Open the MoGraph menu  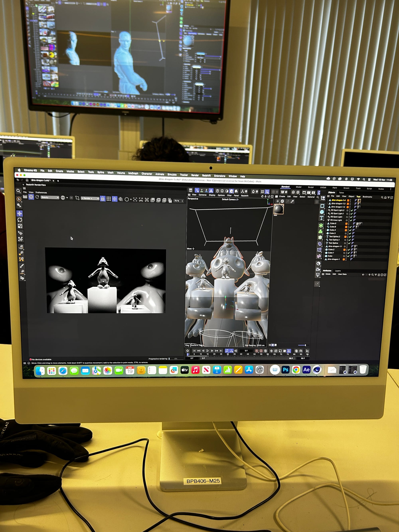tap(133, 173)
